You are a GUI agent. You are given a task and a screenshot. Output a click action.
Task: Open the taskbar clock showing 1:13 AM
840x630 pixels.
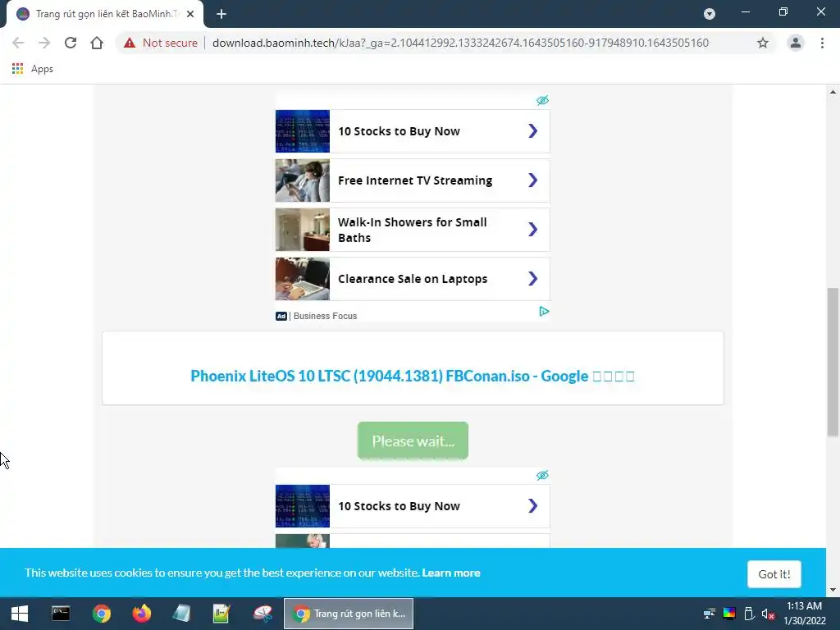(804, 614)
